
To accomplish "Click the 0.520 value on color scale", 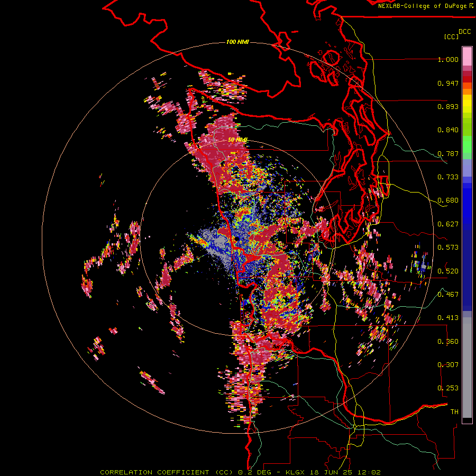I will (448, 271).
